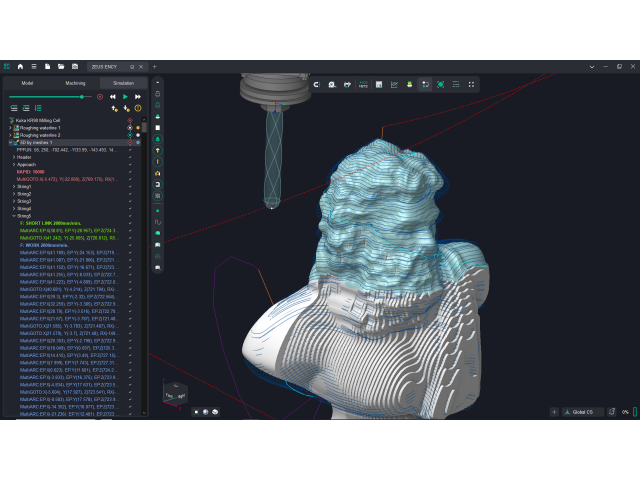
Task: Click the fullscreen icon in viewport toolbar
Action: (x=471, y=85)
